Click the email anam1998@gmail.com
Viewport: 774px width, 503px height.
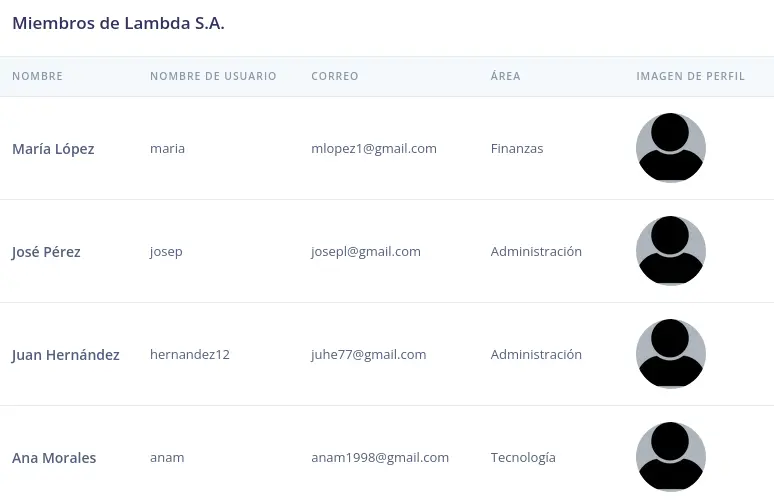tap(380, 458)
